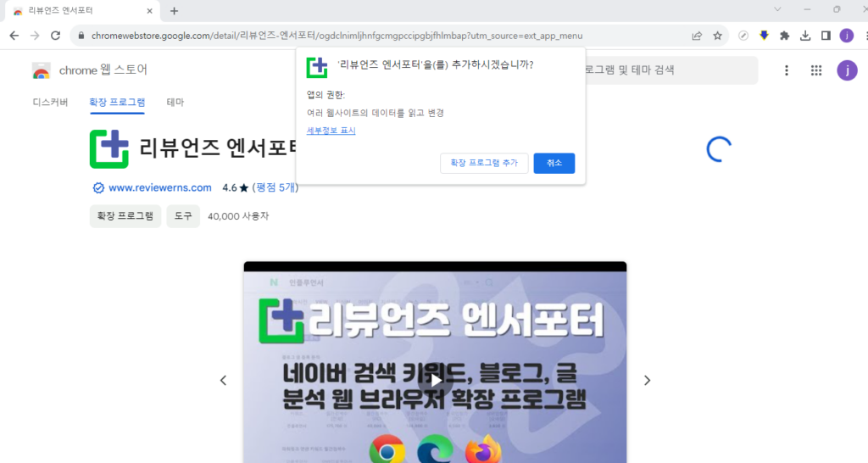Open the Extensions puzzle-piece menu
This screenshot has height=463, width=868.
pyautogui.click(x=784, y=36)
